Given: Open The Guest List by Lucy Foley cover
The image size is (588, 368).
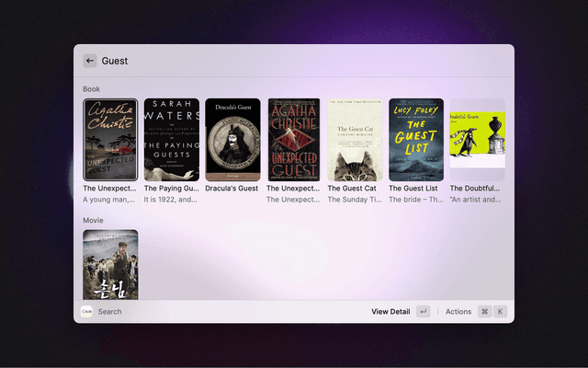Looking at the screenshot, I should (416, 140).
